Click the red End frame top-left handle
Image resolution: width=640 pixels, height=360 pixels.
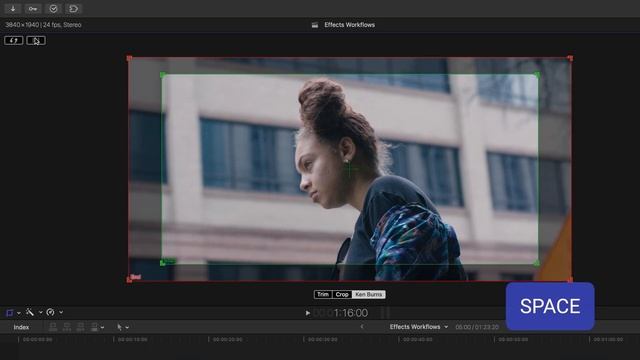[x=129, y=58]
